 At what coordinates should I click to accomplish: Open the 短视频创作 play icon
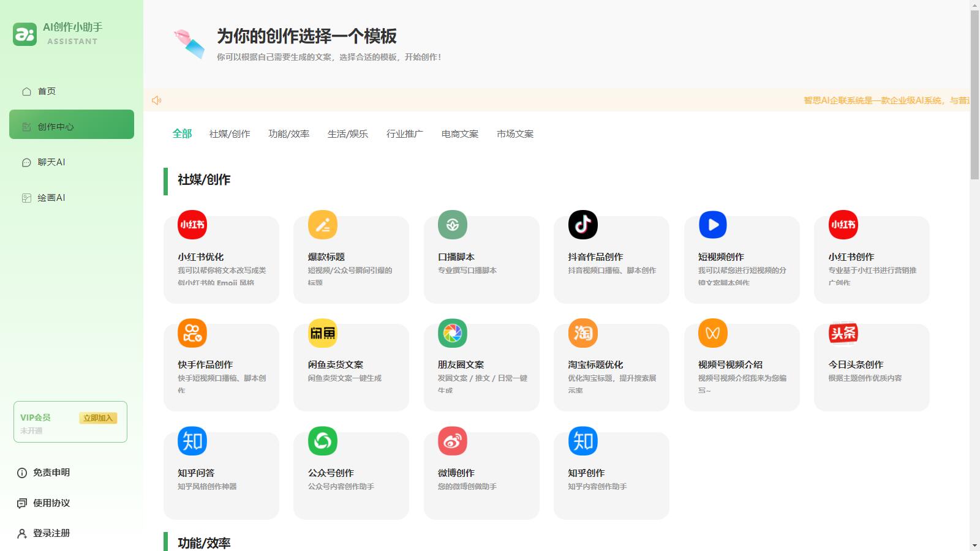tap(712, 225)
